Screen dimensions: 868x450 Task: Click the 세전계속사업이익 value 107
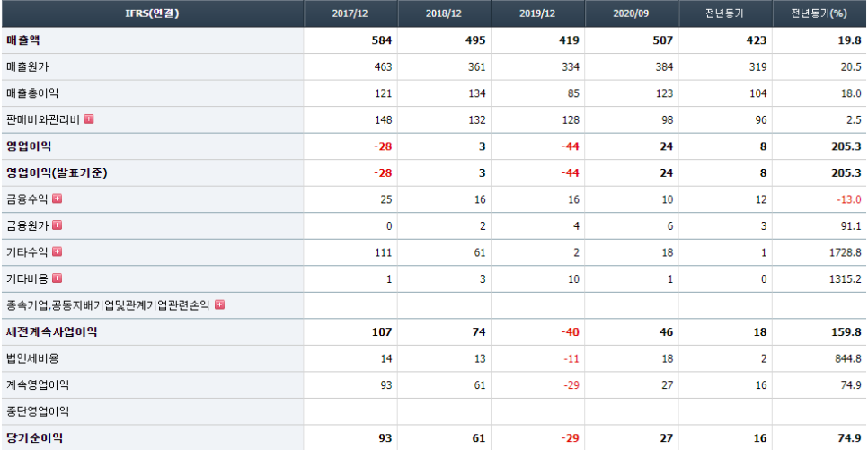click(x=382, y=332)
